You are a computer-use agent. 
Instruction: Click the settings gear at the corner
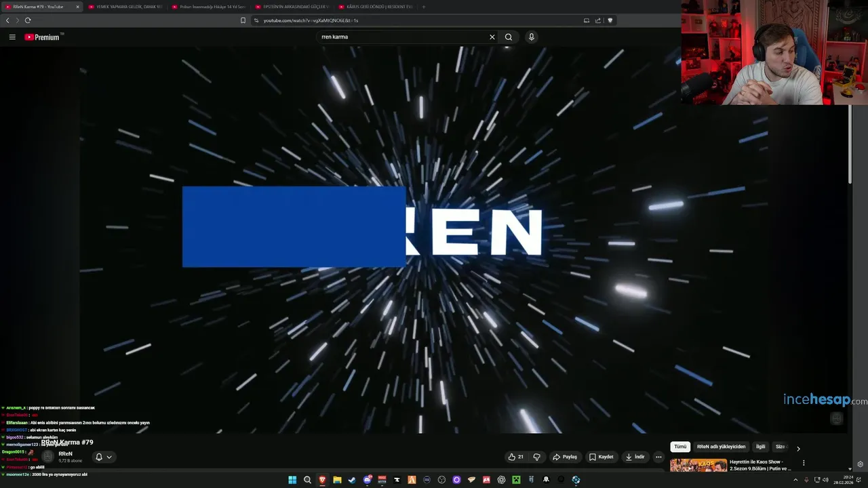[x=861, y=464]
